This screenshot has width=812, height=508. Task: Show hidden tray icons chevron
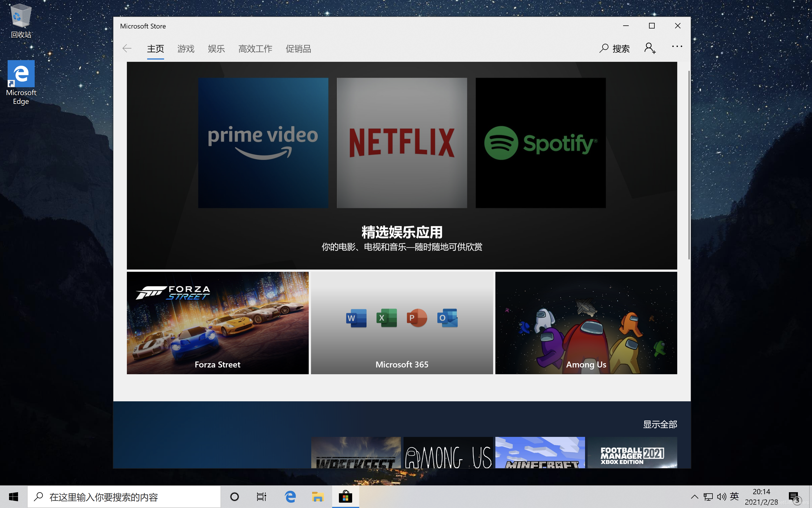694,497
